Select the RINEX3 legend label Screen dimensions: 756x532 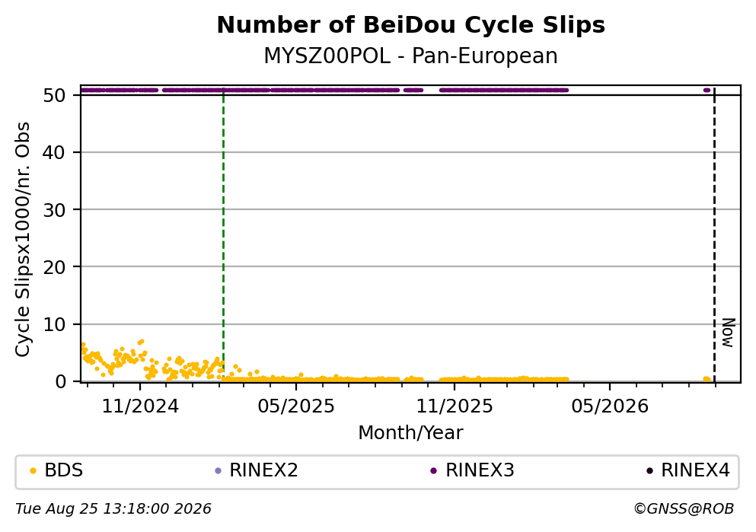480,470
